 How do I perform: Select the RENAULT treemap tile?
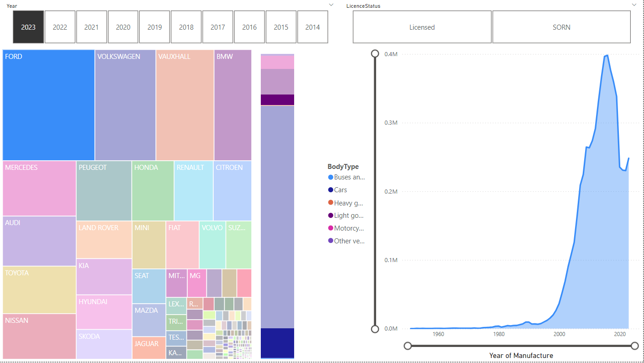pos(194,191)
